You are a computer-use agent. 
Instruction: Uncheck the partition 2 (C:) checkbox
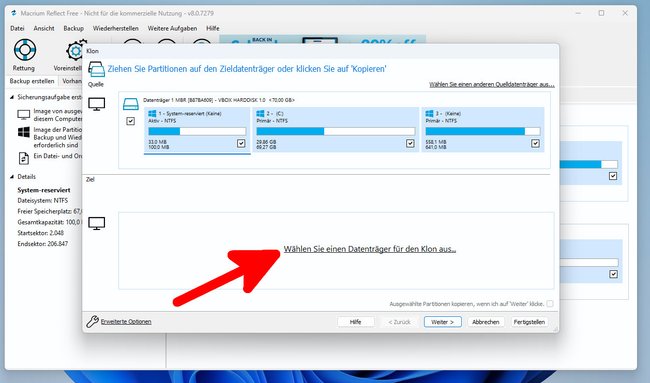(x=410, y=143)
